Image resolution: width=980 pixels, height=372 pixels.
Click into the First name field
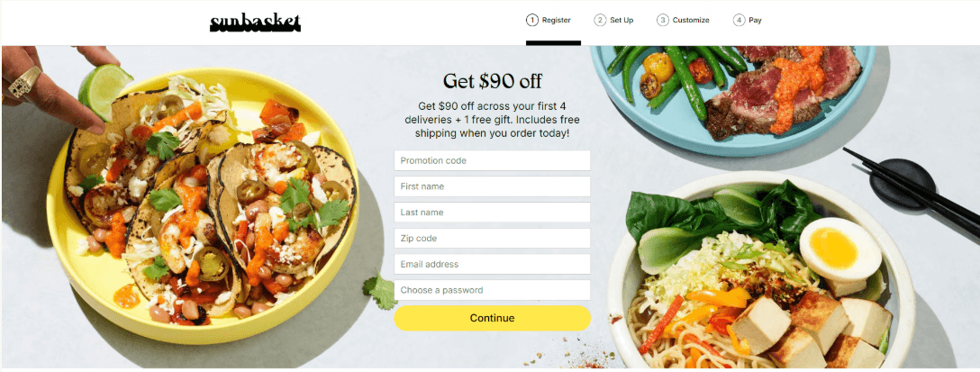[492, 186]
